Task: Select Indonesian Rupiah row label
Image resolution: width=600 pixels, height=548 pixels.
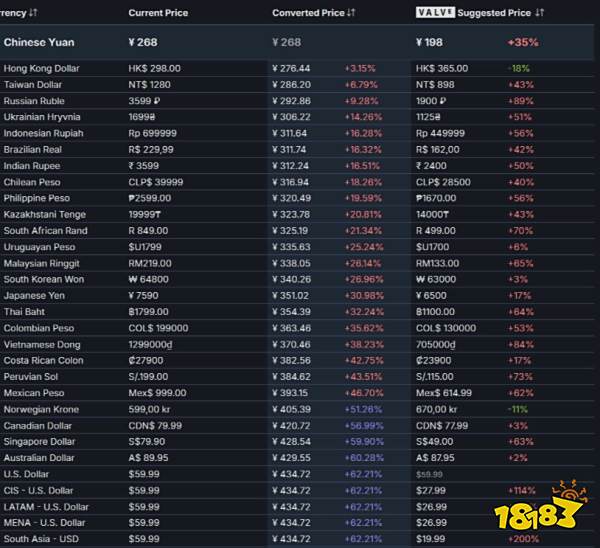Action: pos(43,134)
